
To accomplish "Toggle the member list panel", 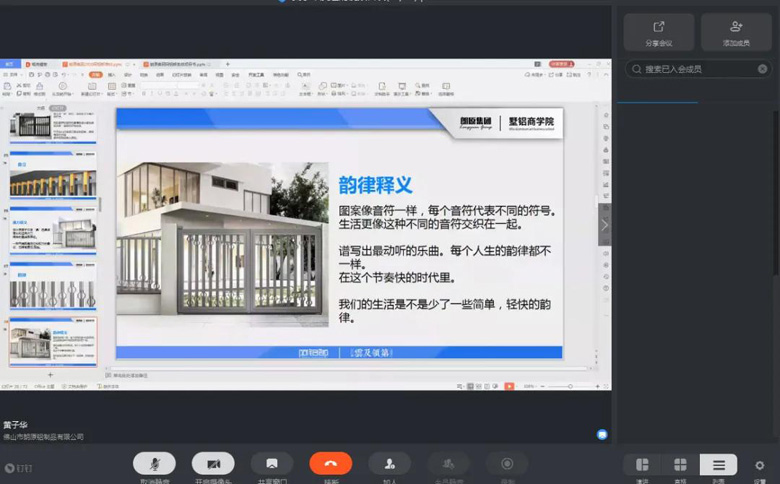I will click(x=718, y=465).
